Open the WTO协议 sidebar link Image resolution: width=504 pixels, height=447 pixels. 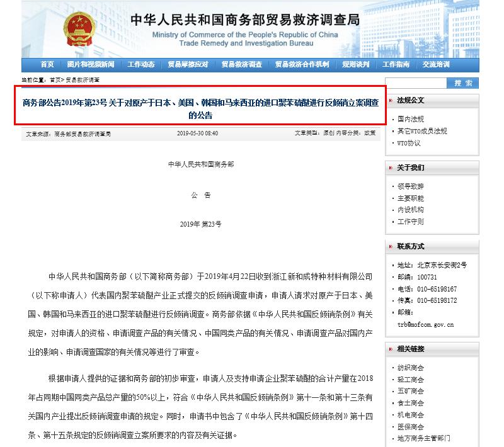[409, 143]
